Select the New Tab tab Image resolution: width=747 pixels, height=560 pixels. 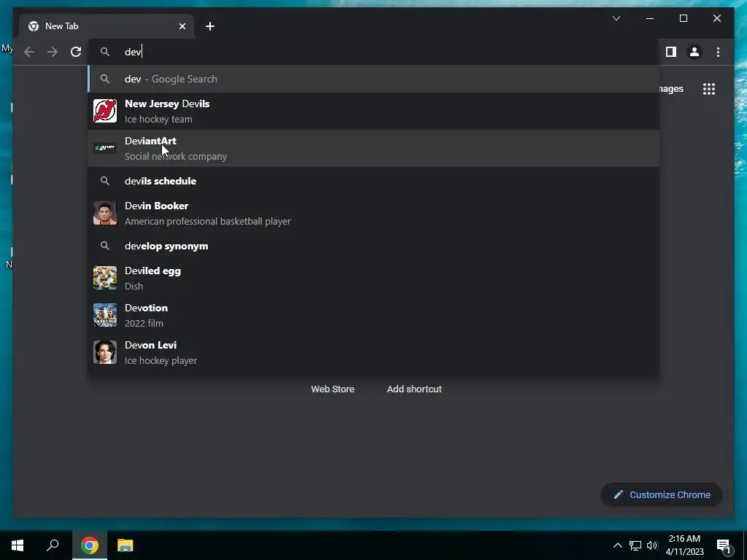[x=107, y=26]
